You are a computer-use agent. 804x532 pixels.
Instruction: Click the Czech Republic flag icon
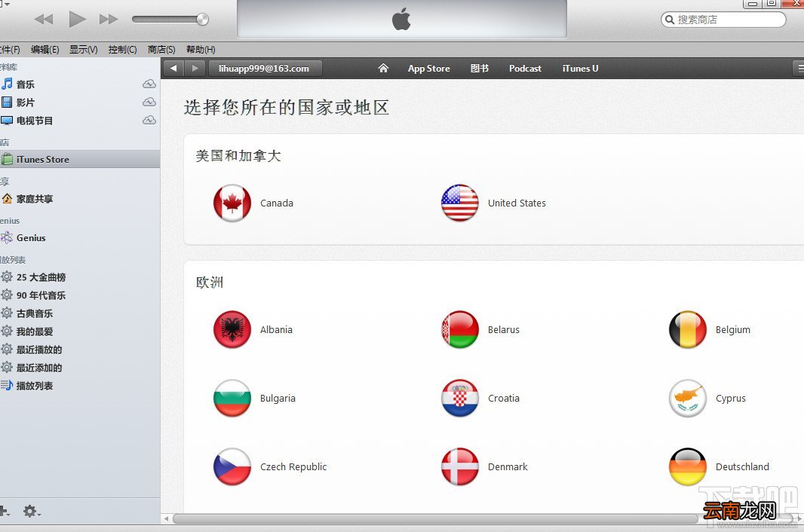pyautogui.click(x=232, y=466)
